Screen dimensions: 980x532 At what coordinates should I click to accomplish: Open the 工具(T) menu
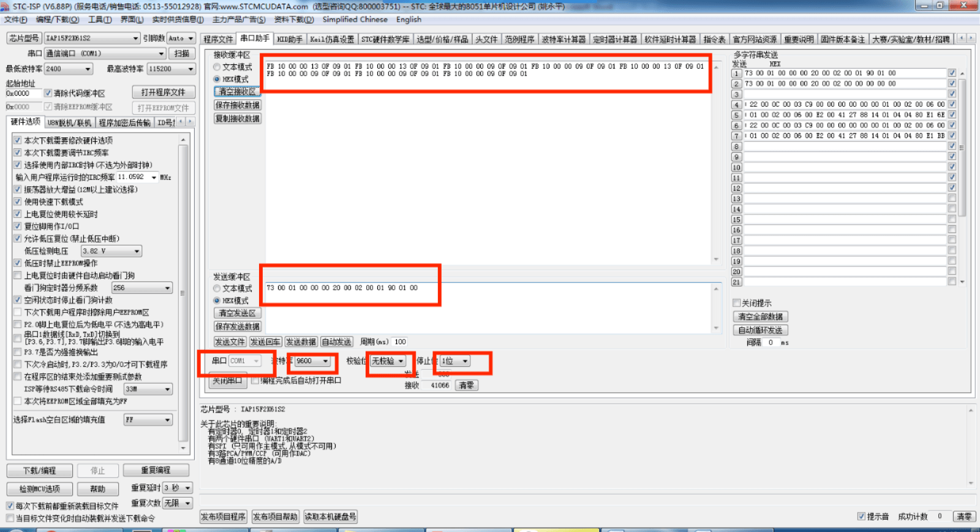click(100, 20)
